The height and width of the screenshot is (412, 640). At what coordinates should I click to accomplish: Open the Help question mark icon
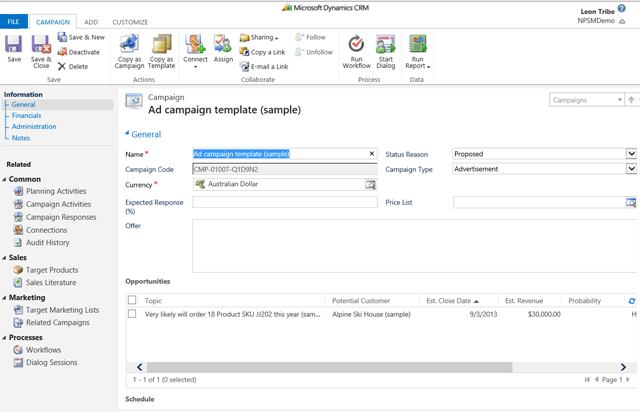coord(621,8)
